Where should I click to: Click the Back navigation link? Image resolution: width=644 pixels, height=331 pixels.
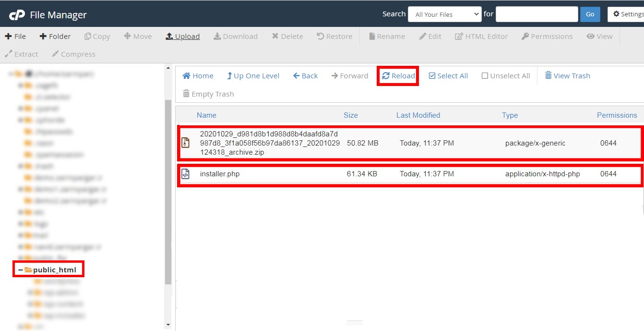pyautogui.click(x=305, y=76)
